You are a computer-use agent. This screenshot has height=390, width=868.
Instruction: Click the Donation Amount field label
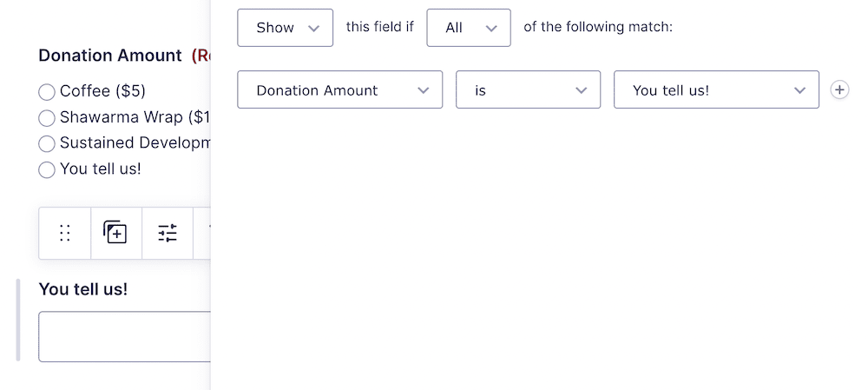click(111, 56)
